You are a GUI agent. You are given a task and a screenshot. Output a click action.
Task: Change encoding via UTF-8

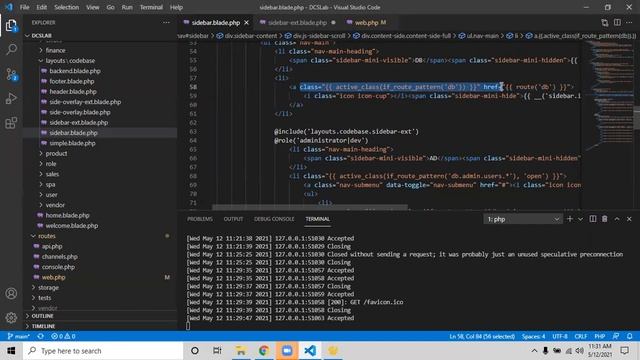[x=560, y=336]
